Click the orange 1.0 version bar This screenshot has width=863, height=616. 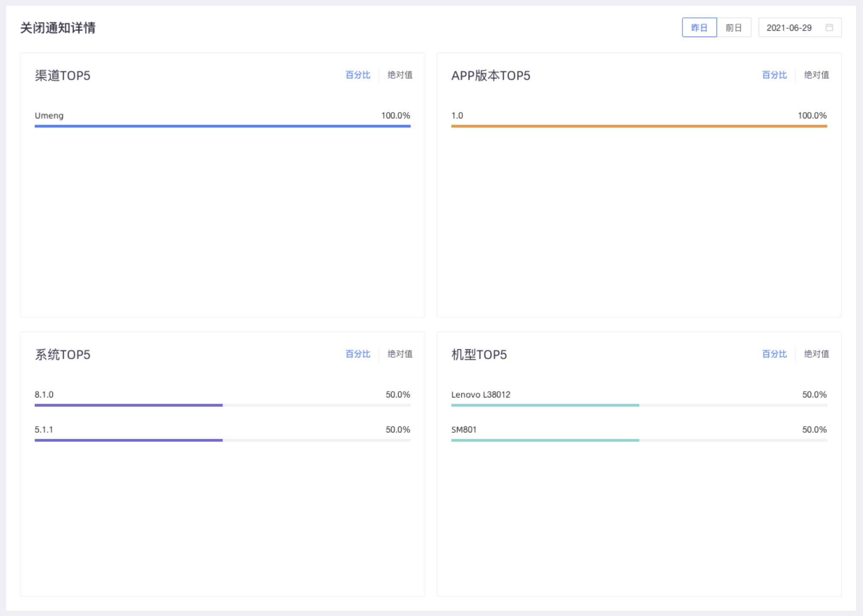coord(639,126)
